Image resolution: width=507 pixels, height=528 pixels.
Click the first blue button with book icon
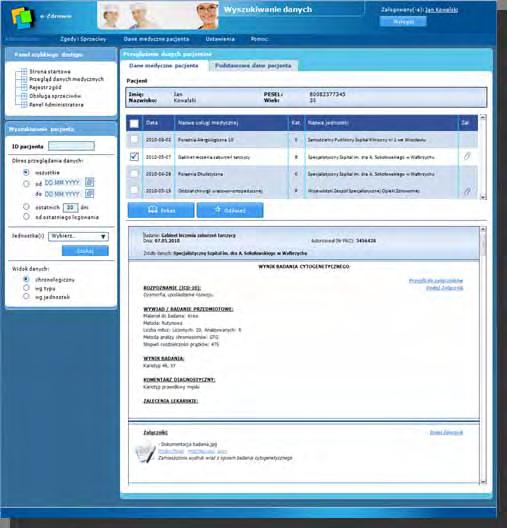click(x=161, y=210)
